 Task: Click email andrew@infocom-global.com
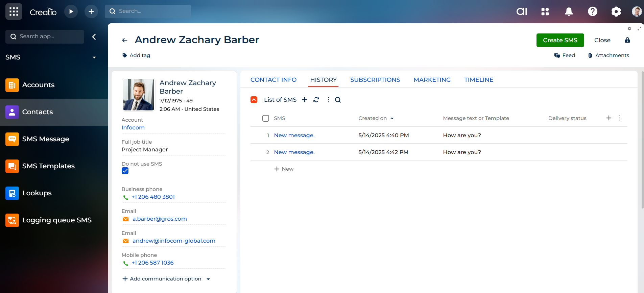174,241
